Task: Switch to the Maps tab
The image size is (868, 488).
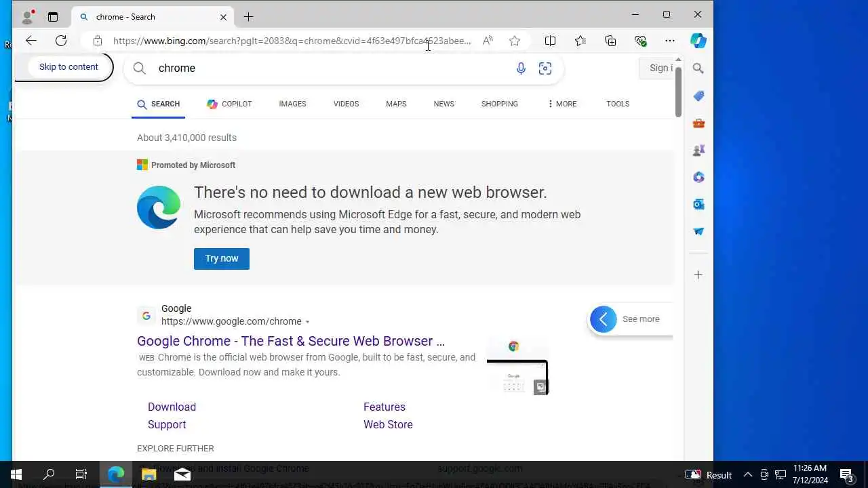Action: pyautogui.click(x=396, y=104)
